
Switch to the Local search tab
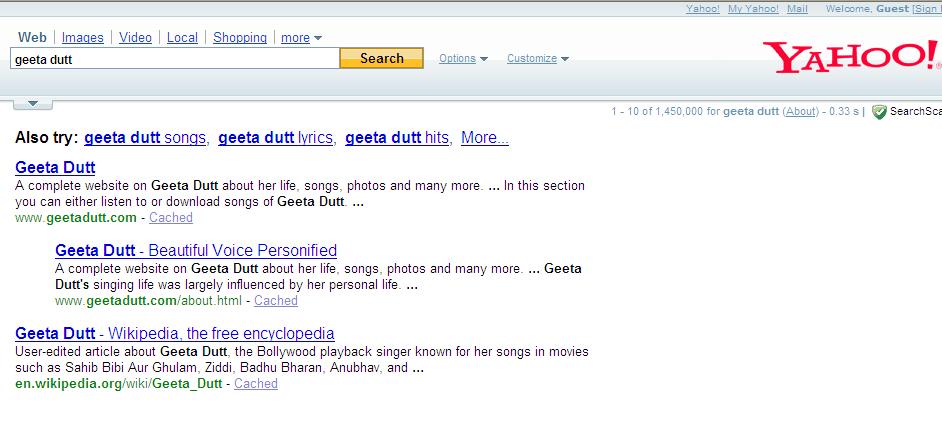[x=182, y=37]
